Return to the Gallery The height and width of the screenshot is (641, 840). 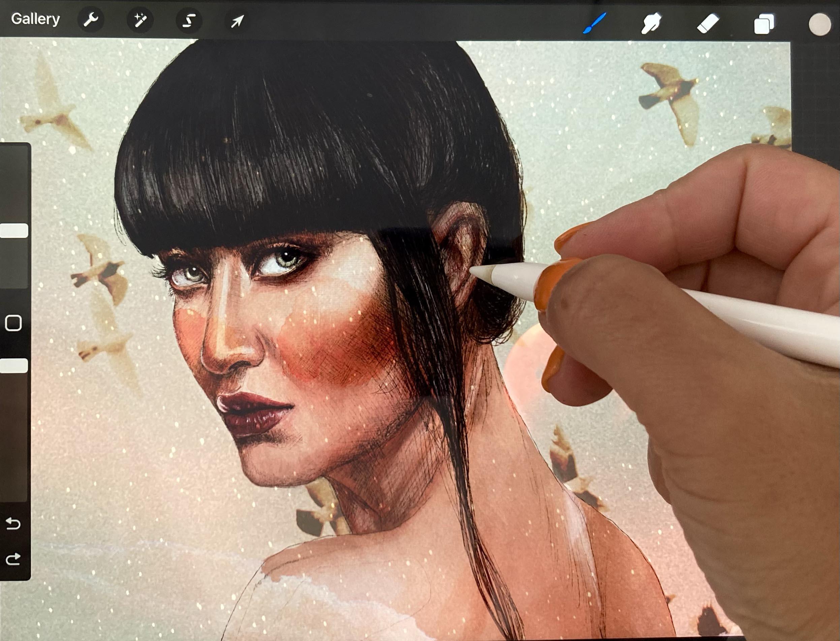[35, 19]
